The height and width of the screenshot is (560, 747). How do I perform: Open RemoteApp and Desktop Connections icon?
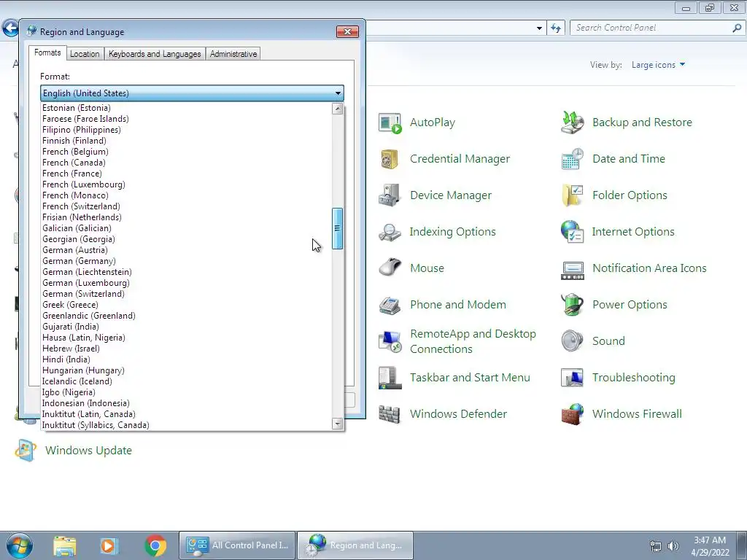coord(390,341)
